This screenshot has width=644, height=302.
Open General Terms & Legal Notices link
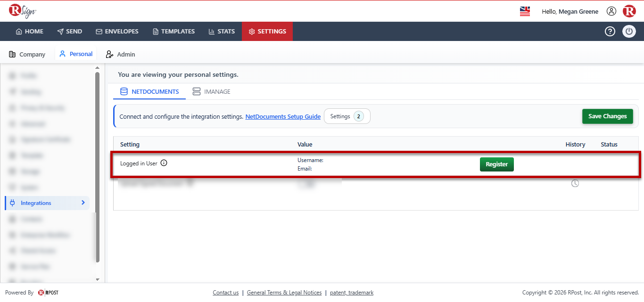284,293
